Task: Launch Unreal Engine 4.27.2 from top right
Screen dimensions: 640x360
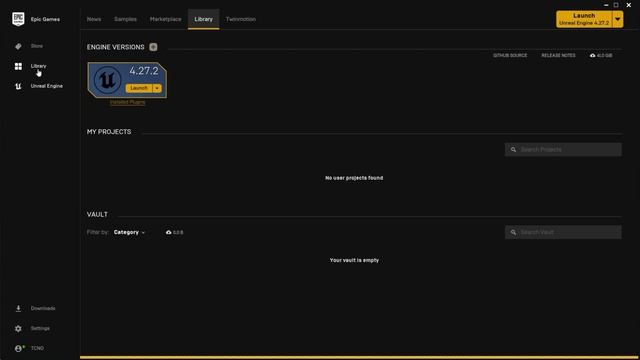Action: point(584,19)
